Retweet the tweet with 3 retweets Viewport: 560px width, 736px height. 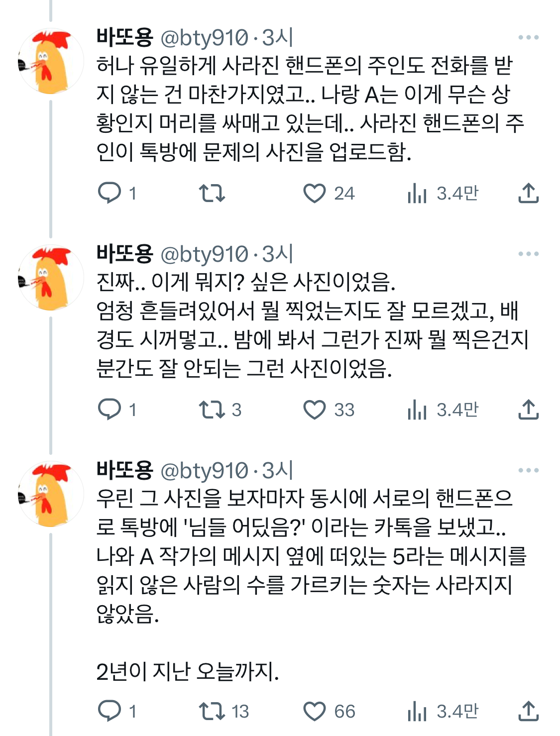click(x=212, y=410)
